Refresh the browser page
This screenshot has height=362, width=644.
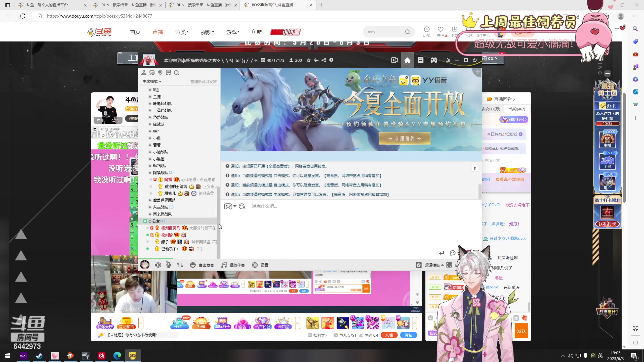pyautogui.click(x=23, y=16)
